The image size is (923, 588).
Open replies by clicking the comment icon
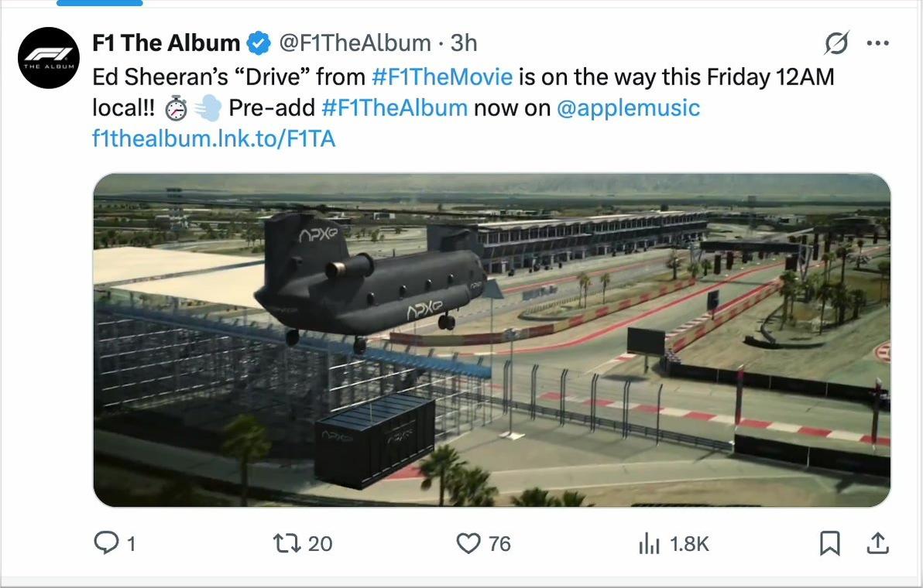click(107, 543)
